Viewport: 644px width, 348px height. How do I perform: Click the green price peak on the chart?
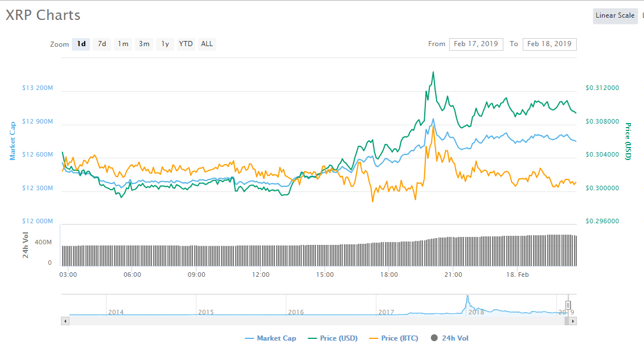point(433,73)
